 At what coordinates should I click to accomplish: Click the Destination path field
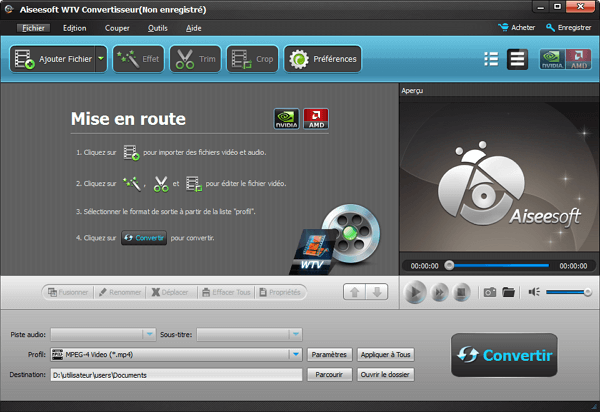tap(176, 375)
